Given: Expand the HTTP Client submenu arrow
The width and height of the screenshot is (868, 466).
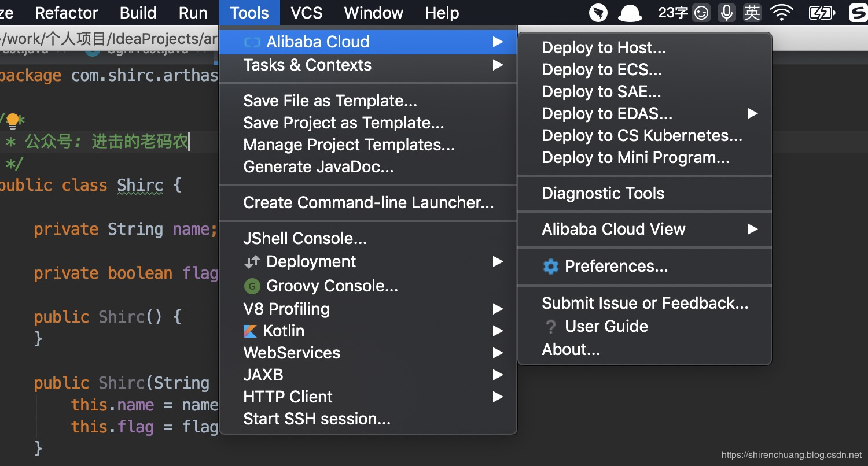Looking at the screenshot, I should tap(498, 397).
